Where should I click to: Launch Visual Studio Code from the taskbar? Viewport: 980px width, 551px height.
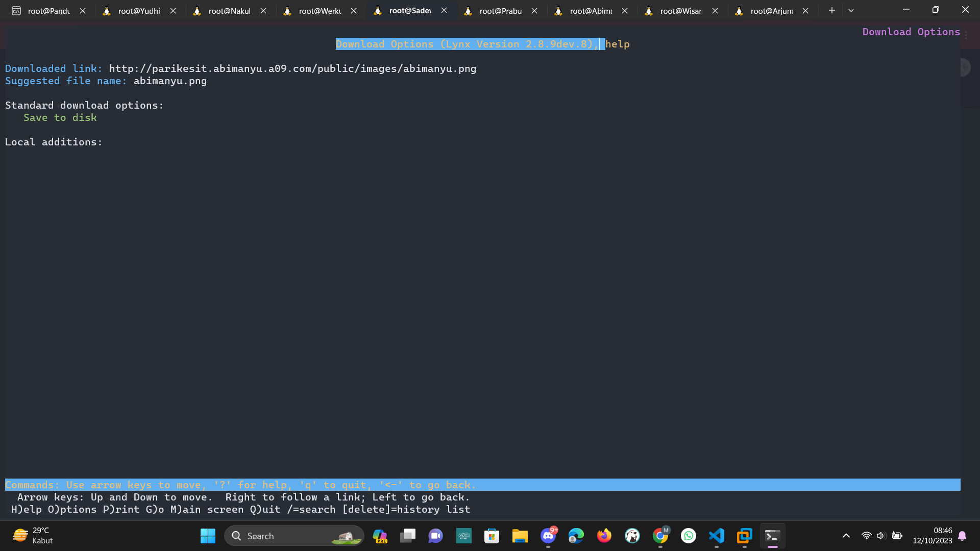click(717, 536)
